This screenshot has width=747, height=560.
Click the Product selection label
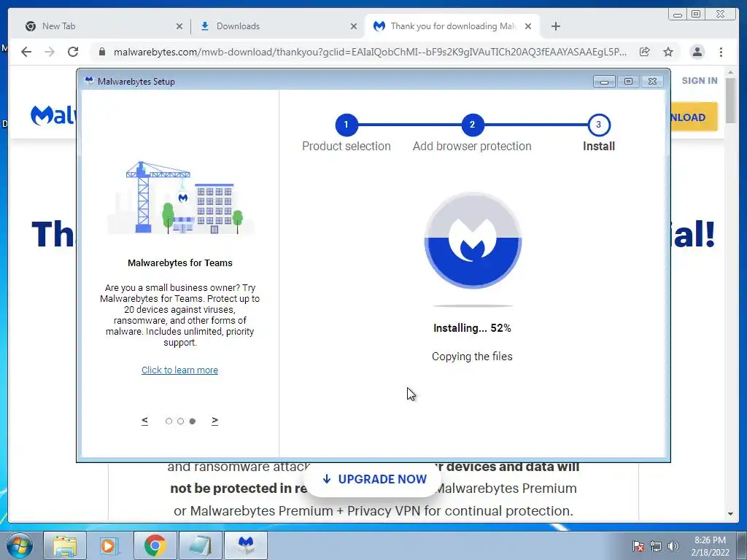(x=347, y=146)
